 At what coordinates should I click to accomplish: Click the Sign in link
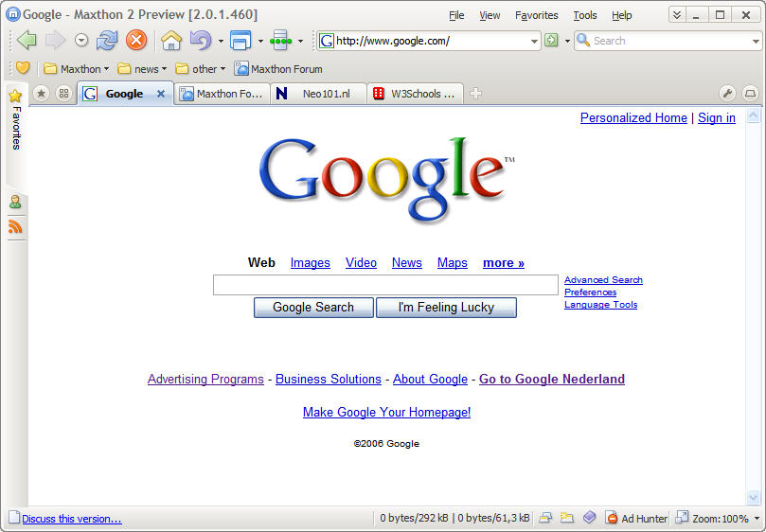click(x=717, y=117)
